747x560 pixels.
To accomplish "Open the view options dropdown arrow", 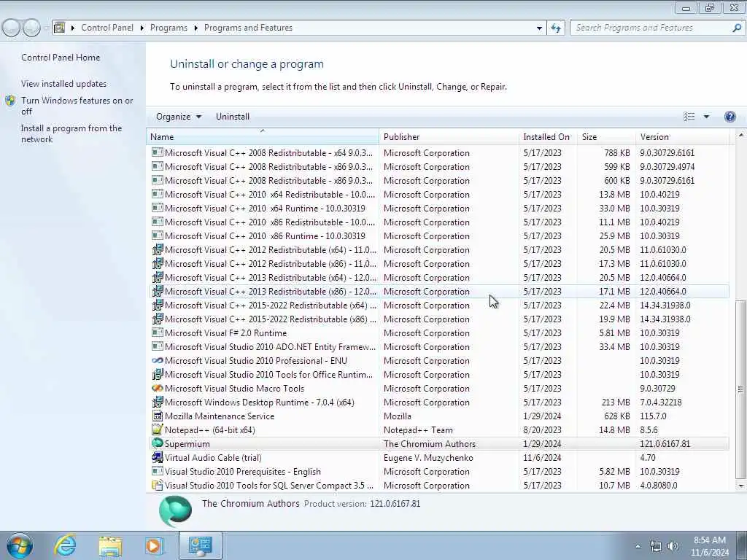I will click(x=706, y=117).
